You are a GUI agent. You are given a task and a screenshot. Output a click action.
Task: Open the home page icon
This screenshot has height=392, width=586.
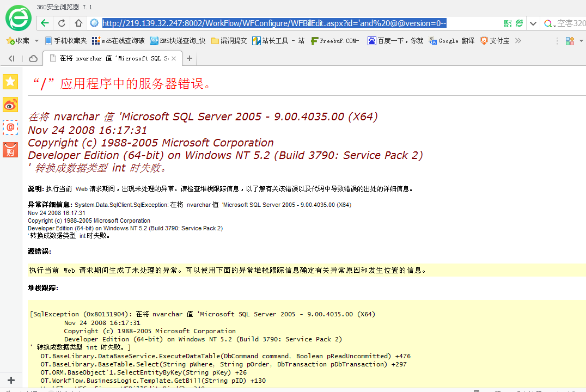78,23
